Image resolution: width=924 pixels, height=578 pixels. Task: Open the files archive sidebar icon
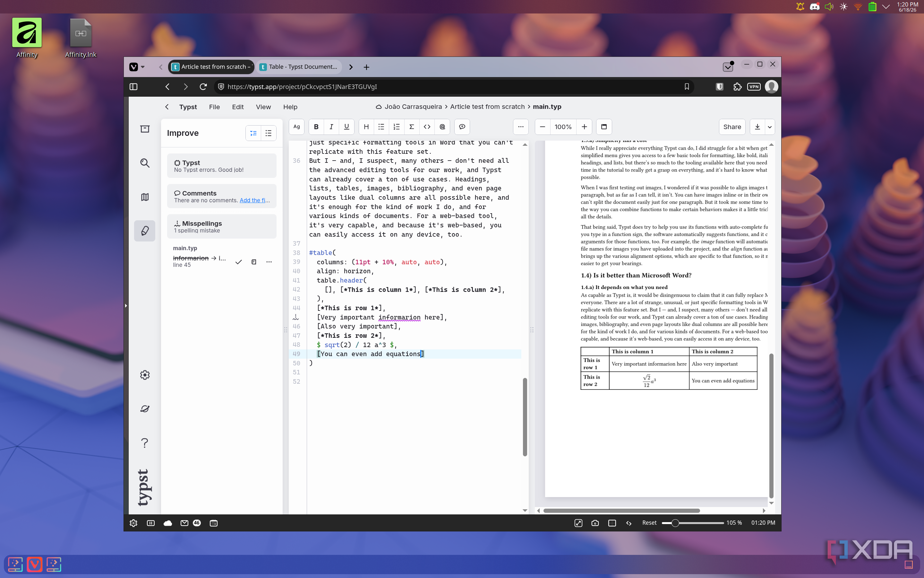click(x=145, y=129)
